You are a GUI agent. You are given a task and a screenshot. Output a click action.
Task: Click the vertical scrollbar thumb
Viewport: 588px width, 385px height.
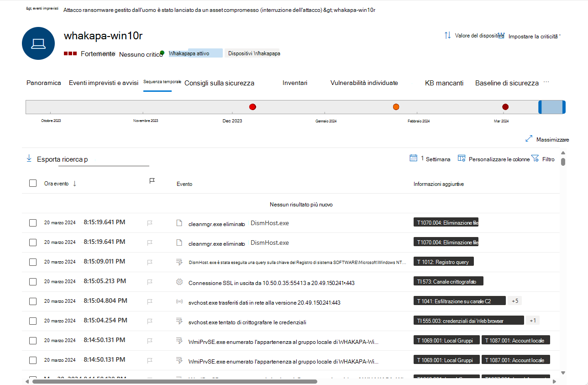click(x=563, y=162)
